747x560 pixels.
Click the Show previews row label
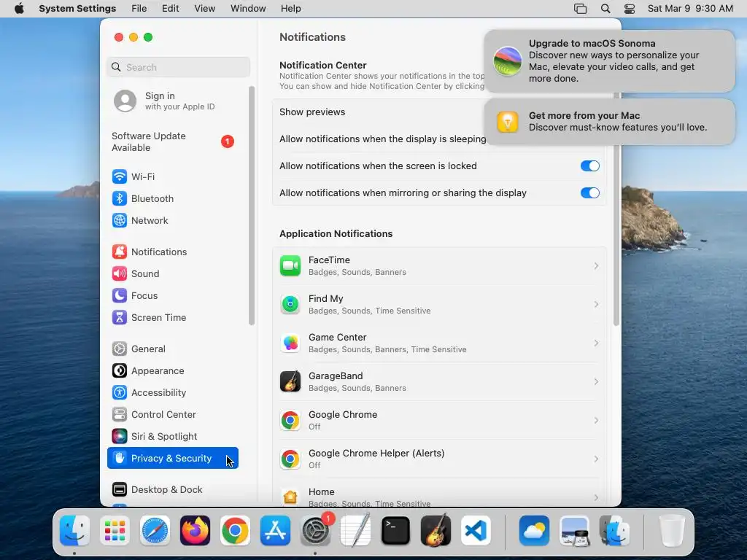pyautogui.click(x=312, y=112)
